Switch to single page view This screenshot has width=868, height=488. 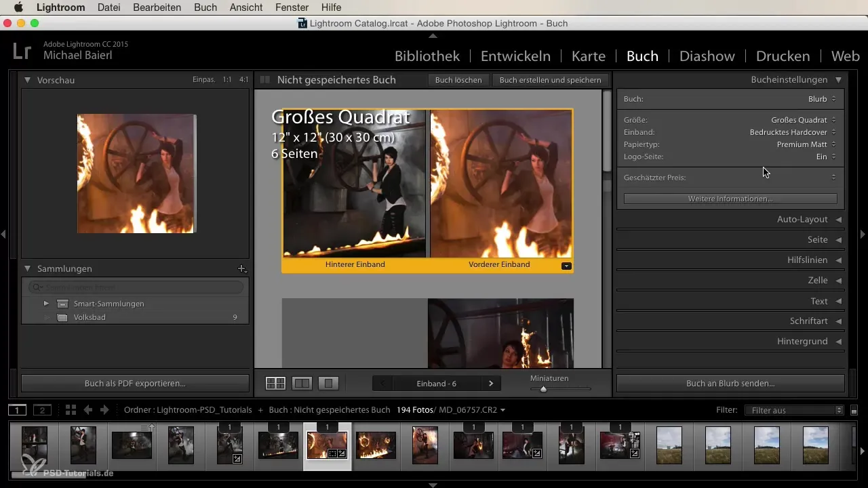(x=328, y=383)
